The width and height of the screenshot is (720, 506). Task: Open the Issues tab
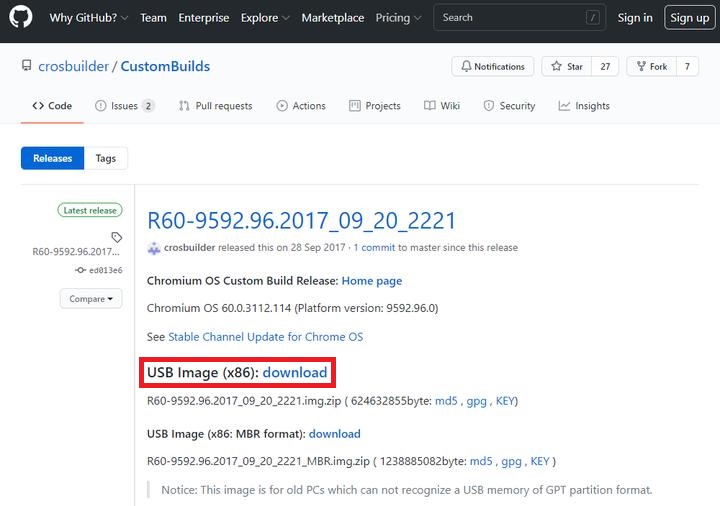point(124,106)
